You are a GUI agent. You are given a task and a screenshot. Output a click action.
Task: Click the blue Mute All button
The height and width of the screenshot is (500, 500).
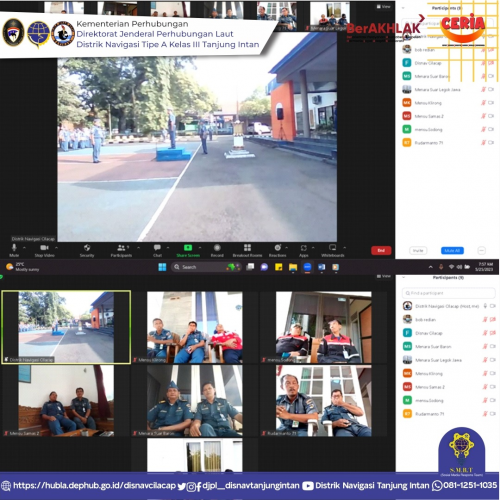click(x=452, y=250)
